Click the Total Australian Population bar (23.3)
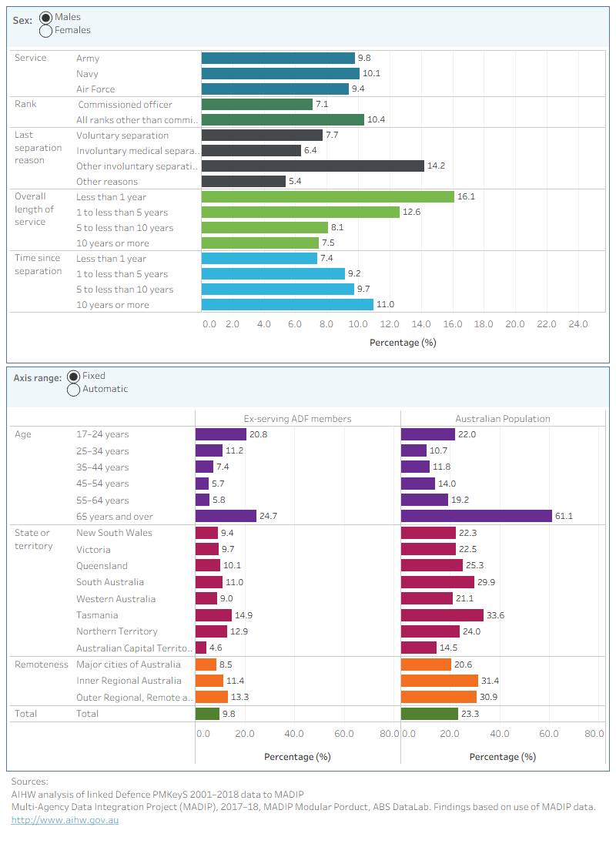This screenshot has height=847, width=616. [x=430, y=714]
